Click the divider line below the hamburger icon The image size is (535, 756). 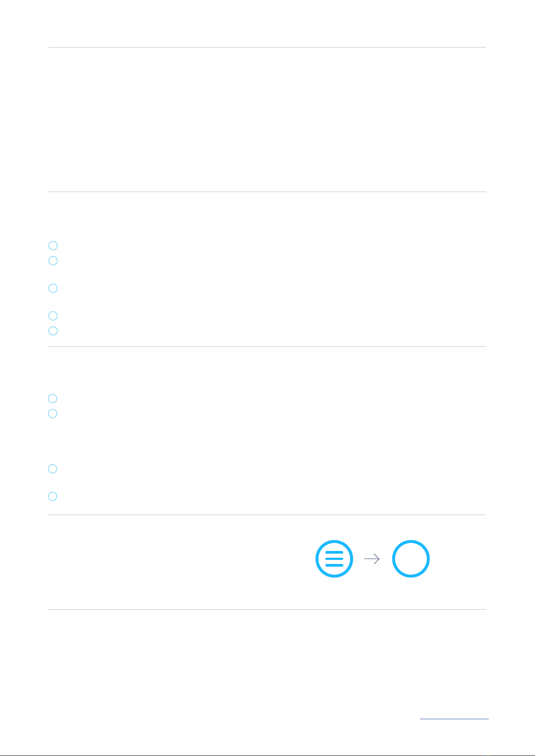267,609
